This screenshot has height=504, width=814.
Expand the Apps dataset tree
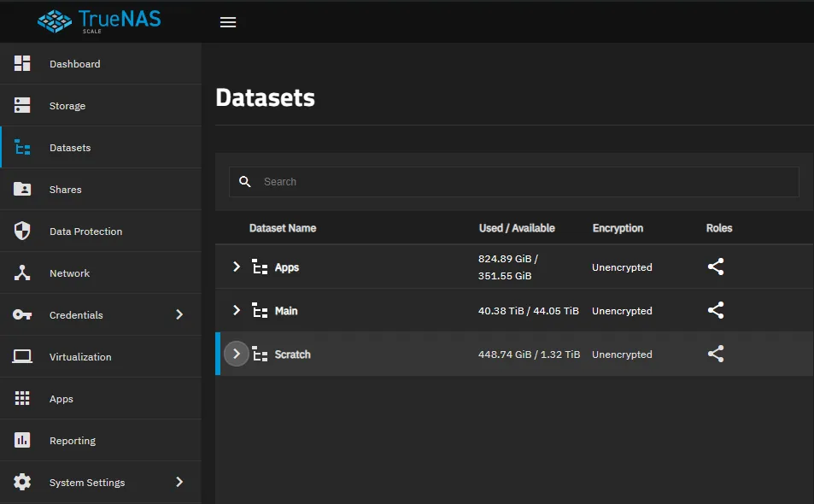[x=237, y=267]
